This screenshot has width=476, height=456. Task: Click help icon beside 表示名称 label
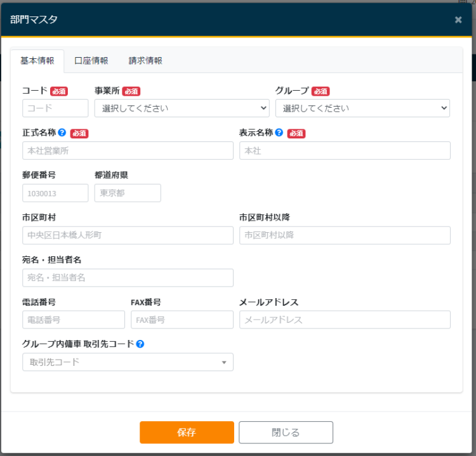[279, 133]
